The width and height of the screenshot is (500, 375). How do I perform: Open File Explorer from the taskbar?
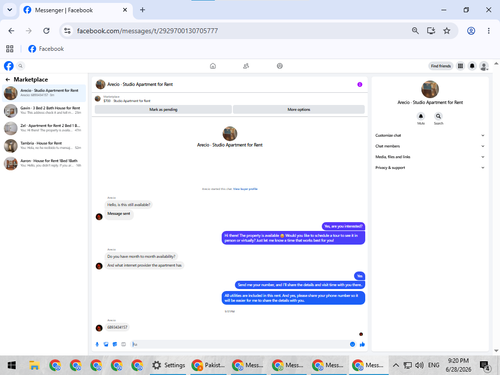pyautogui.click(x=34, y=365)
